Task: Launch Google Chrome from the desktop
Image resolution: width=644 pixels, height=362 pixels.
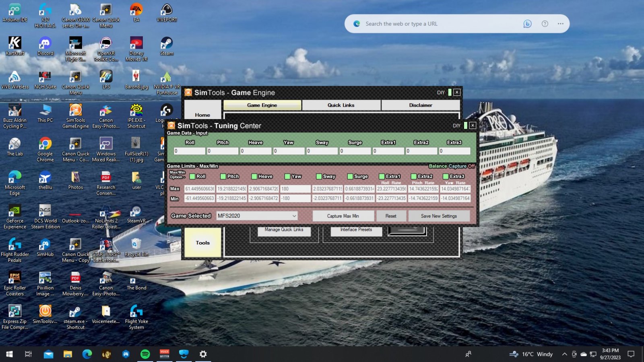Action: pyautogui.click(x=45, y=149)
